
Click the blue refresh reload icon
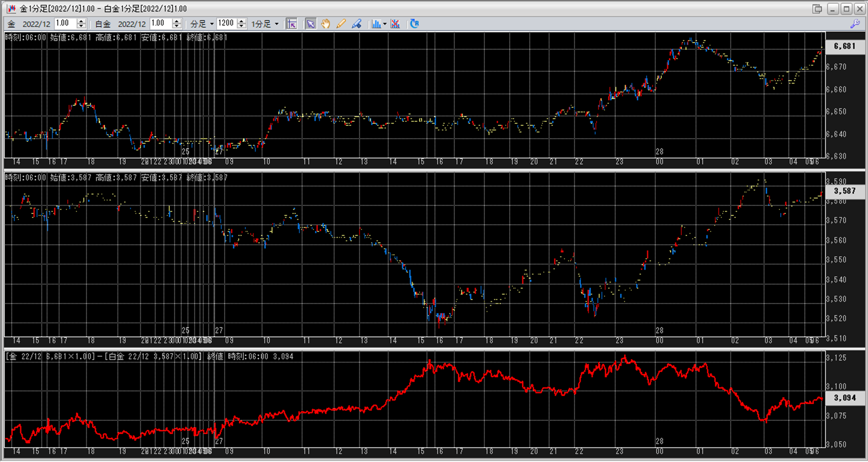tap(414, 24)
